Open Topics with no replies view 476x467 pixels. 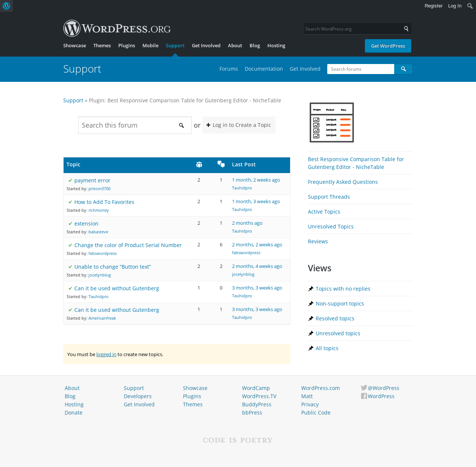coord(343,289)
